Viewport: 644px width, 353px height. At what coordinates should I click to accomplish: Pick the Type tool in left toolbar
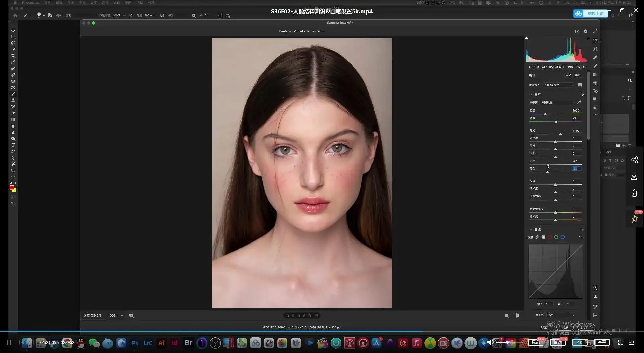[x=13, y=145]
